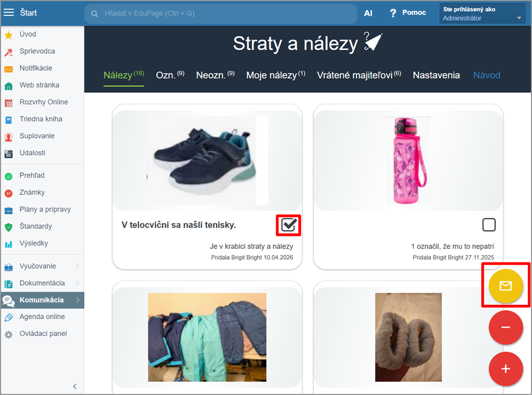Switch to the Vrátené majiteľovi tab
Screen dimensions: 532x395
pyautogui.click(x=359, y=75)
